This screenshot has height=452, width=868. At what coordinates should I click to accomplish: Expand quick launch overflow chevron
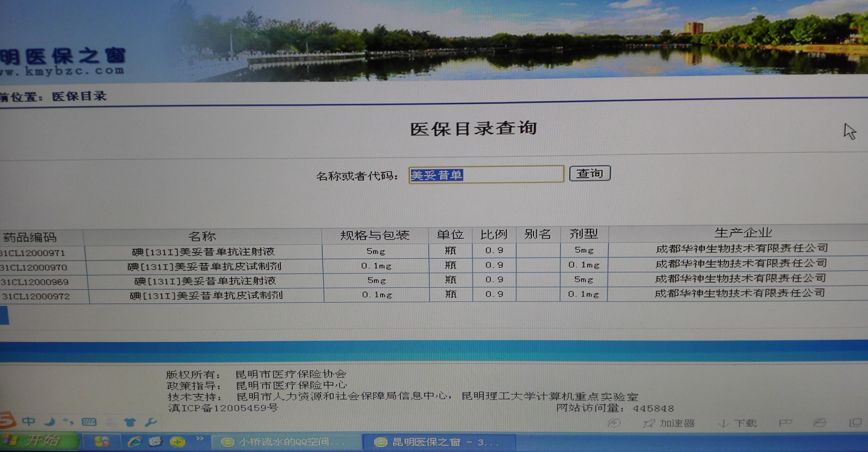tap(200, 438)
